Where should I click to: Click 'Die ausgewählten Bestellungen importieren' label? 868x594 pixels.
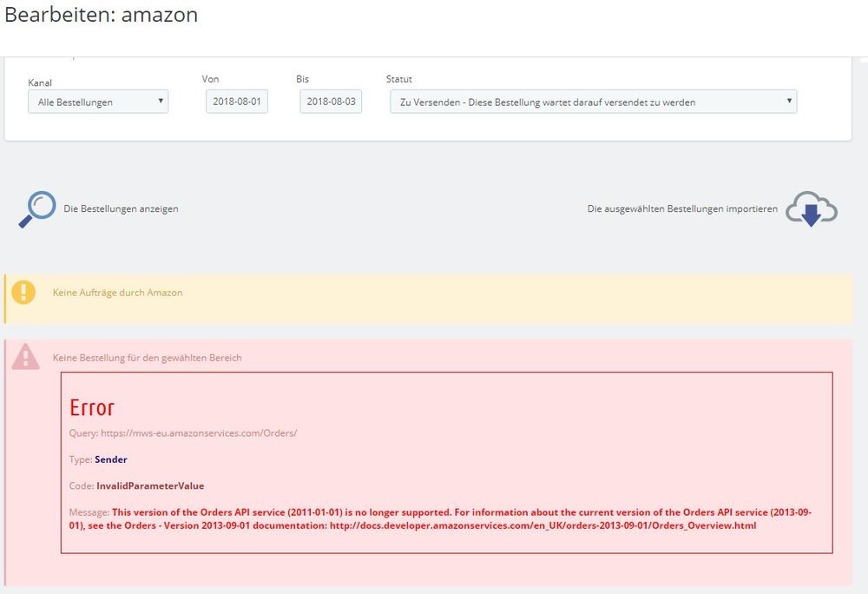[682, 208]
